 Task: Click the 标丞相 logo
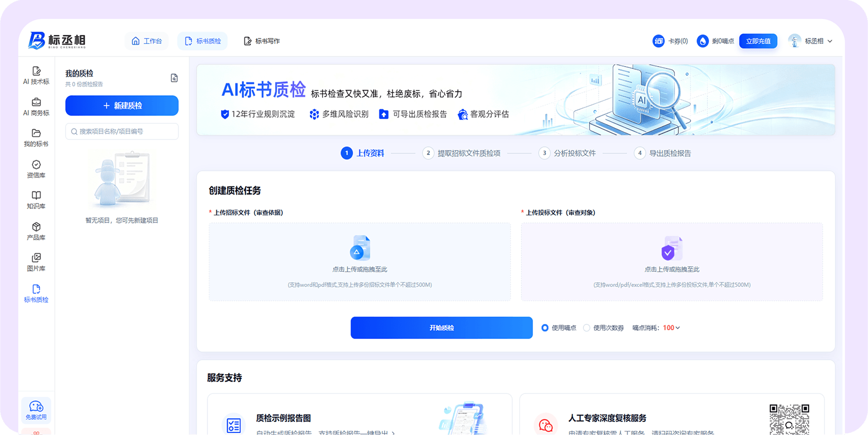pos(56,40)
